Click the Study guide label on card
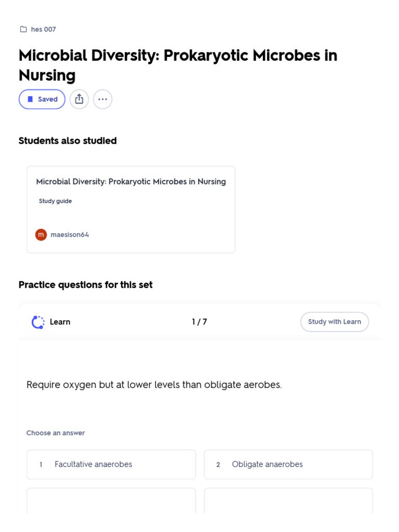 (55, 201)
